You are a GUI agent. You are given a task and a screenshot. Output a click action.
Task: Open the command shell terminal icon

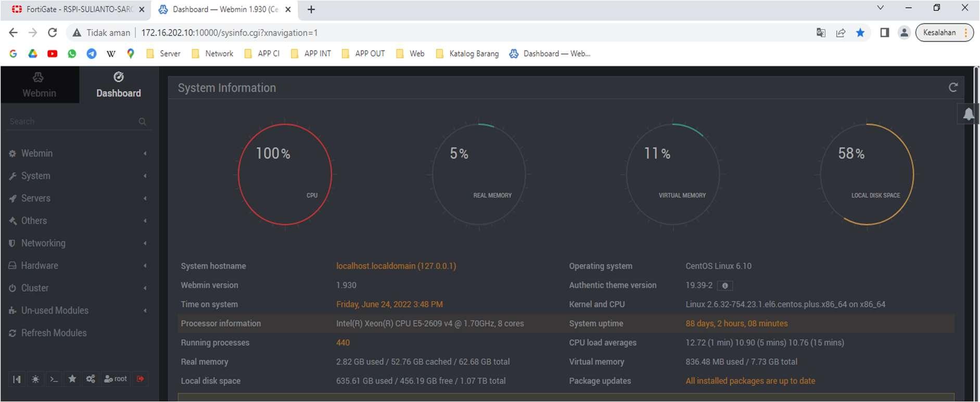pos(54,379)
